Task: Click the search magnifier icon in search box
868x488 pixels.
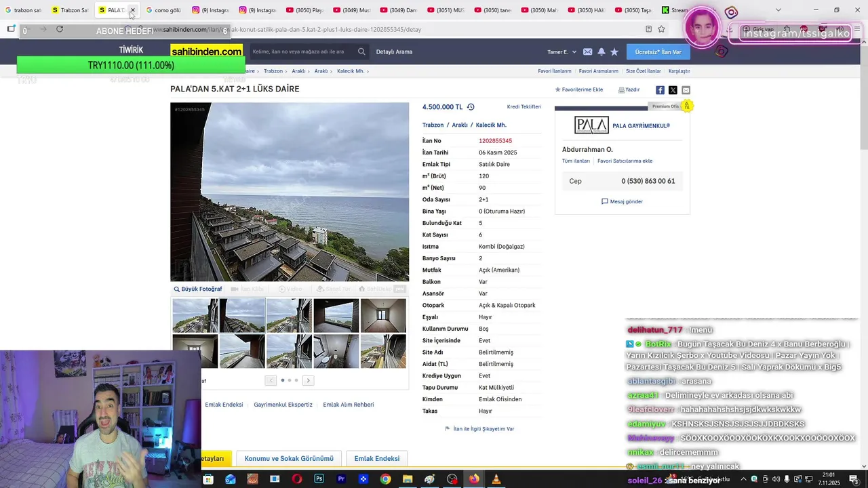Action: click(361, 52)
